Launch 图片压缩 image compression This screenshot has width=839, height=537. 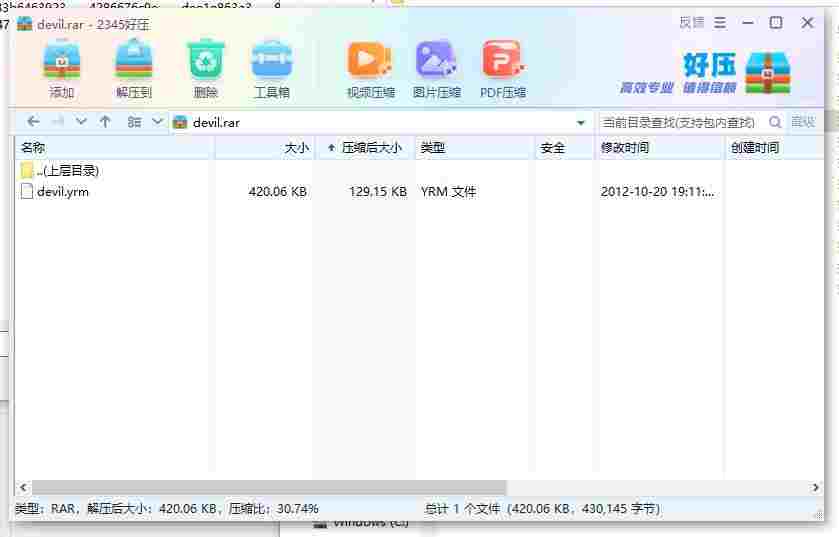(437, 70)
